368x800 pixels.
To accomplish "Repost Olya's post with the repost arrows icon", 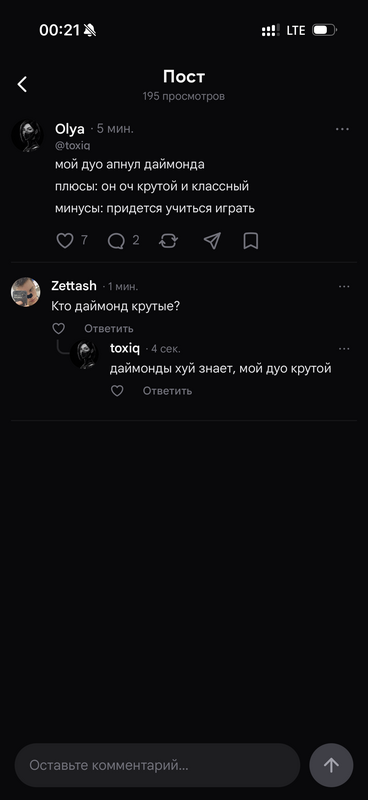I will coord(168,241).
